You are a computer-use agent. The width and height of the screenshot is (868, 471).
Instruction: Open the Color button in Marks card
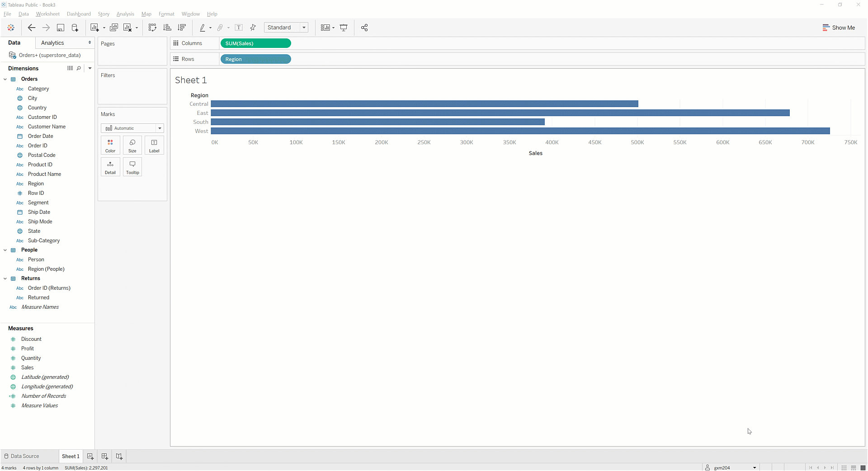(110, 145)
